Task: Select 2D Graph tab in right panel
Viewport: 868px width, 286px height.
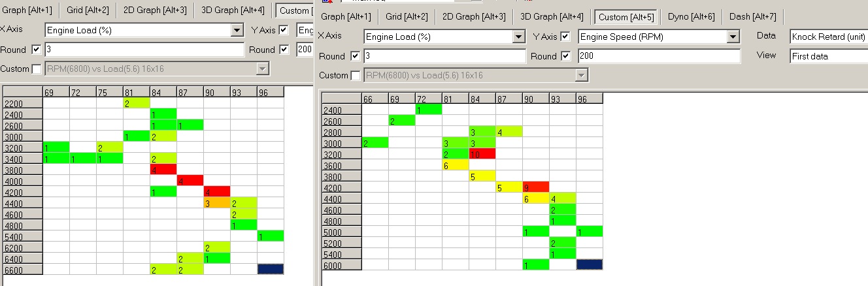Action: click(474, 16)
